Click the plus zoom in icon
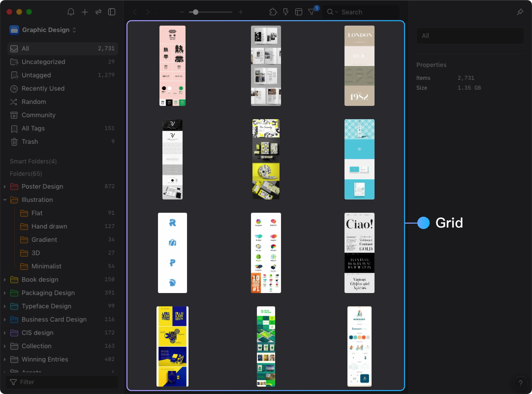The width and height of the screenshot is (532, 394). click(241, 12)
